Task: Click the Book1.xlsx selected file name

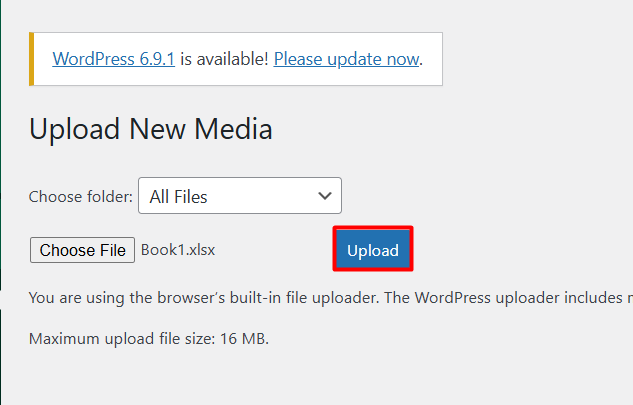Action: pos(178,250)
